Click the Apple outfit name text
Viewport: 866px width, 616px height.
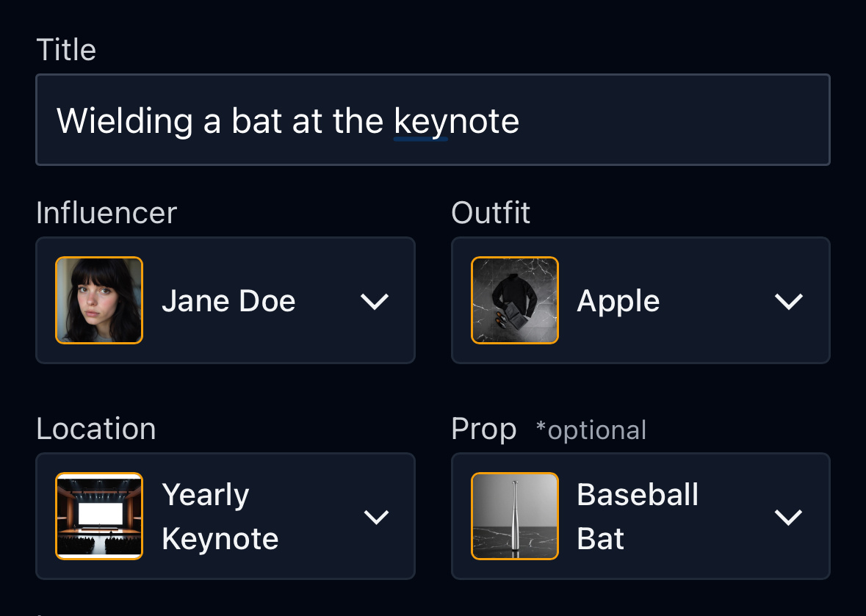(x=618, y=301)
